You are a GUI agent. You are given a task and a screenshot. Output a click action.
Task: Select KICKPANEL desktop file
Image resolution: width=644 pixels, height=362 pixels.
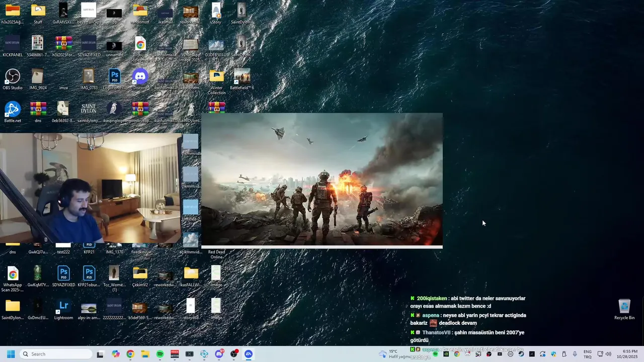click(13, 46)
